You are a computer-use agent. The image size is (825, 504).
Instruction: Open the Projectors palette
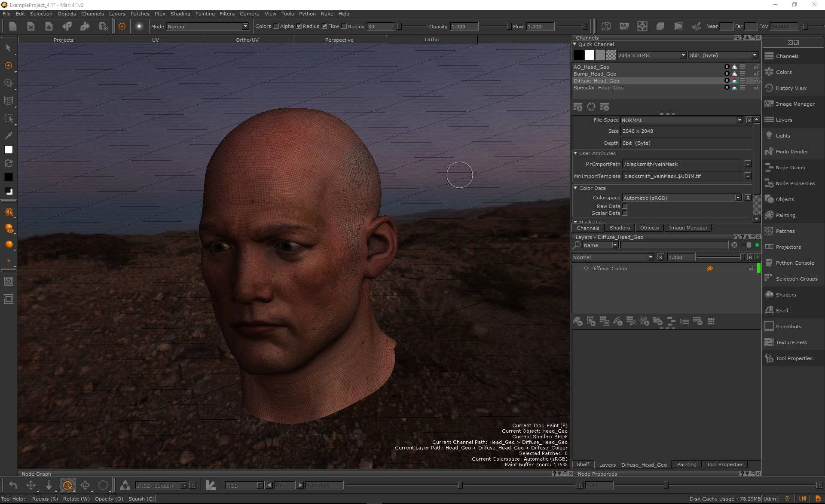click(788, 247)
